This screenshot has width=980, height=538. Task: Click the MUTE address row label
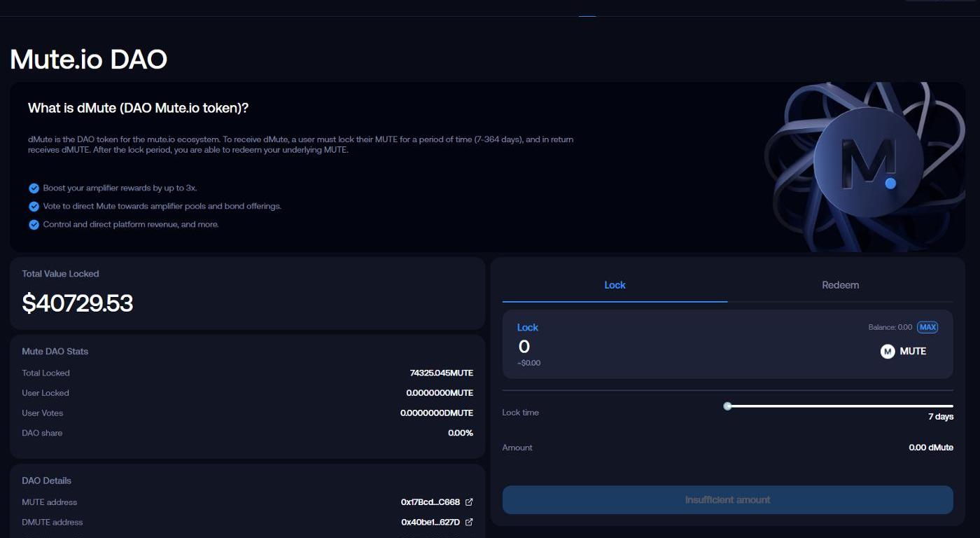(x=50, y=502)
